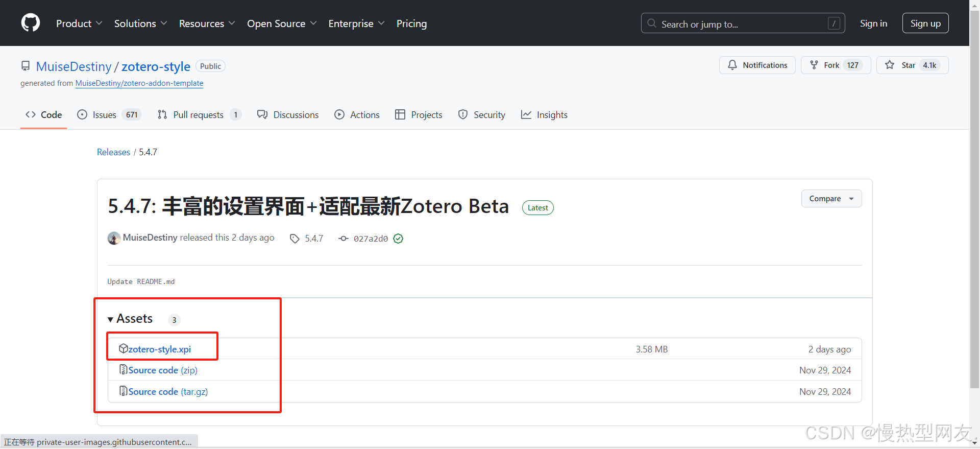The width and height of the screenshot is (980, 449).
Task: Open the zotero-addon-template source repo link
Action: (x=139, y=83)
